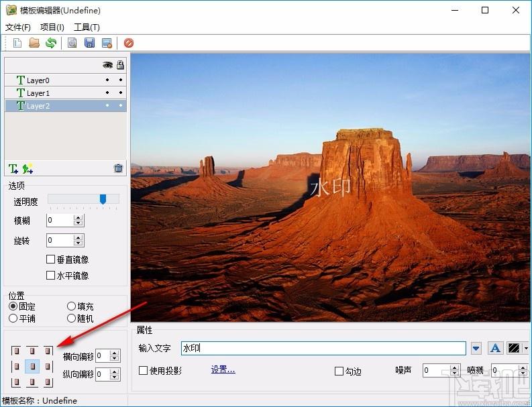The width and height of the screenshot is (532, 407).
Task: Align the watermark to the top-right corner
Action: [48, 351]
